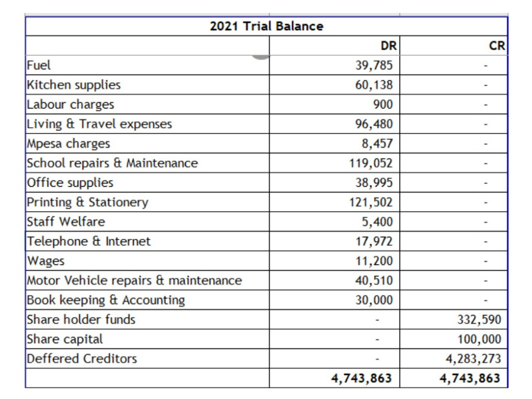Screen dimensions: 532x399
Task: Select the '2021 Trial Balance' title cell
Action: click(x=267, y=26)
